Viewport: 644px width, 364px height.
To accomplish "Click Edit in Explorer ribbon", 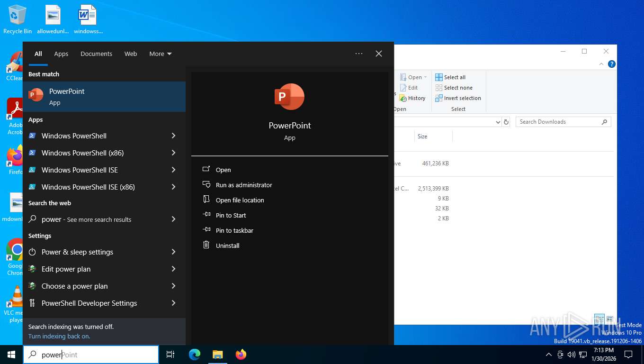I will click(409, 88).
